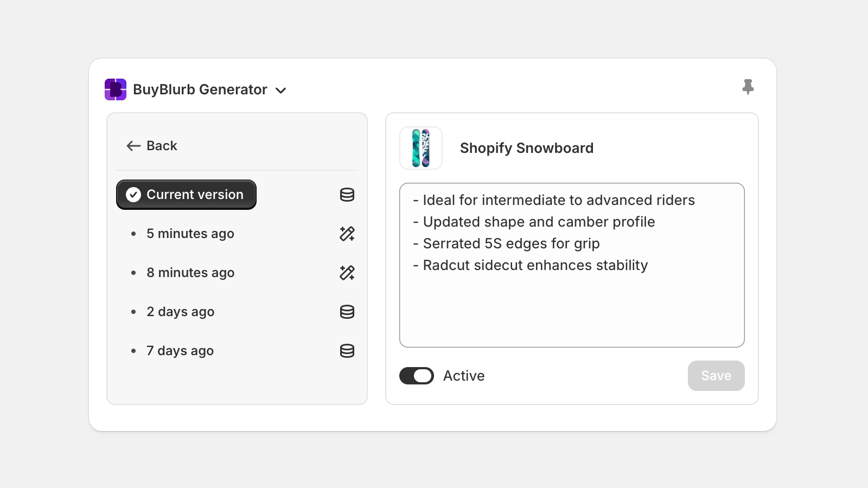Click database icon for 7 days ago
Viewport: 868px width, 488px height.
tap(347, 351)
